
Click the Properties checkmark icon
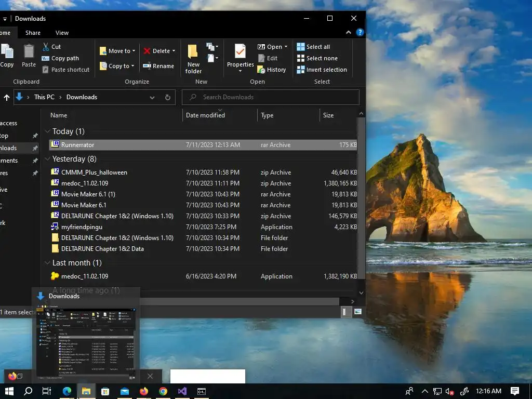(x=240, y=51)
